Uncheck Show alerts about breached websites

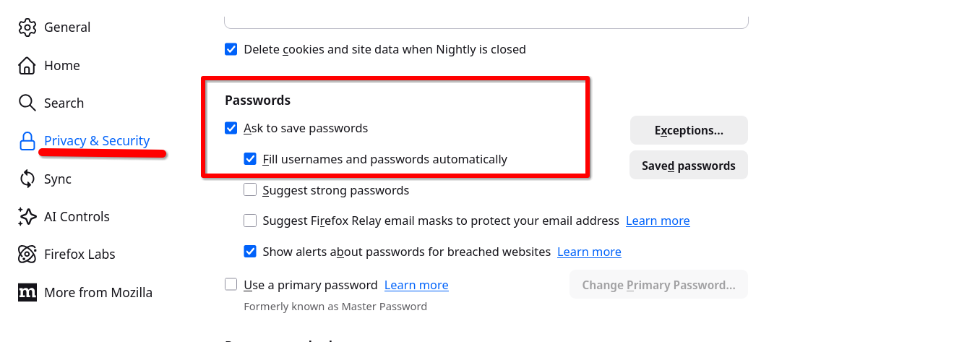[250, 252]
